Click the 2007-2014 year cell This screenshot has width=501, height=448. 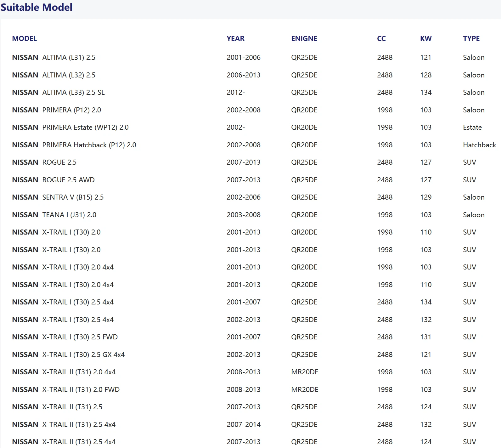(244, 424)
